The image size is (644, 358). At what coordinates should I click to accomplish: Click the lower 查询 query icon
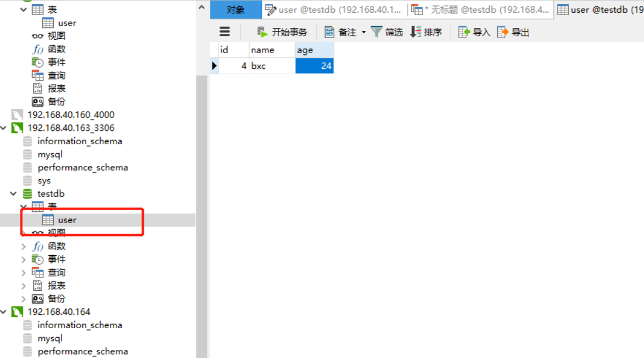coord(37,273)
